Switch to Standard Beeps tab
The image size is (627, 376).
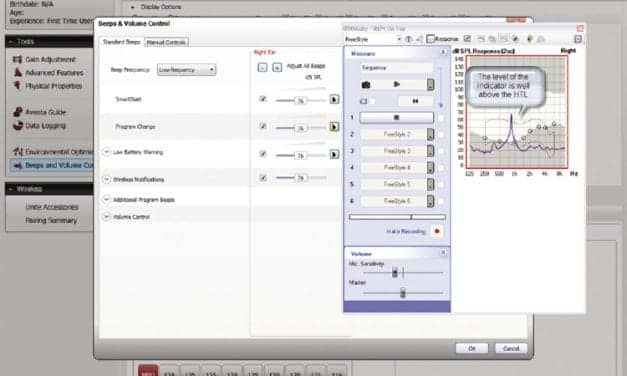click(121, 42)
